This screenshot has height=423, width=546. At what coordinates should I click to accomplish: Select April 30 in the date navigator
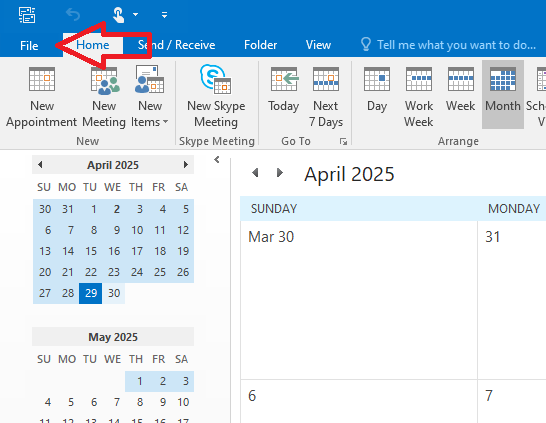click(114, 293)
